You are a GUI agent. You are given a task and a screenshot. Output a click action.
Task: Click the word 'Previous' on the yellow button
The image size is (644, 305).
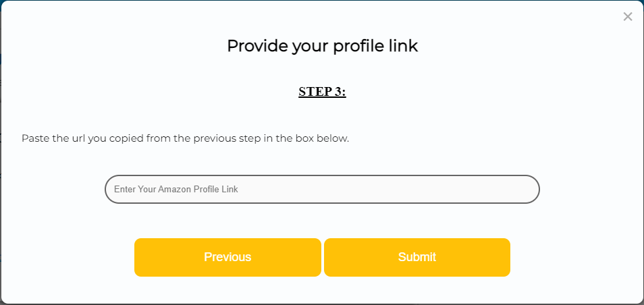click(x=227, y=257)
